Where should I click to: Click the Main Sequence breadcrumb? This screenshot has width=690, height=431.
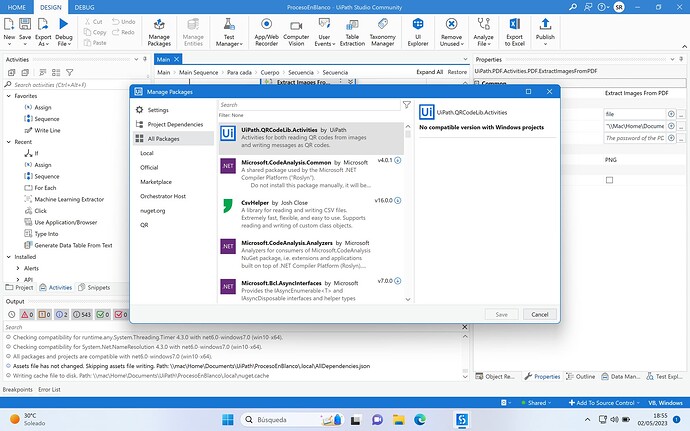[x=198, y=72]
